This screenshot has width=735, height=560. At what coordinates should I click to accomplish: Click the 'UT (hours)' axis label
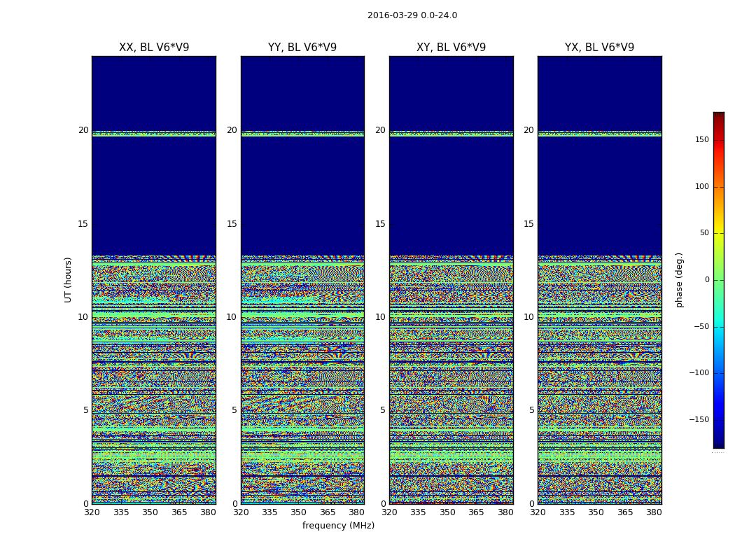pos(68,280)
